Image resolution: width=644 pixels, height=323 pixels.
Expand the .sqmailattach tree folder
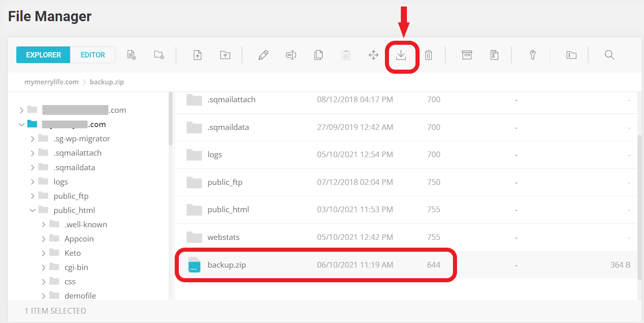(x=33, y=153)
